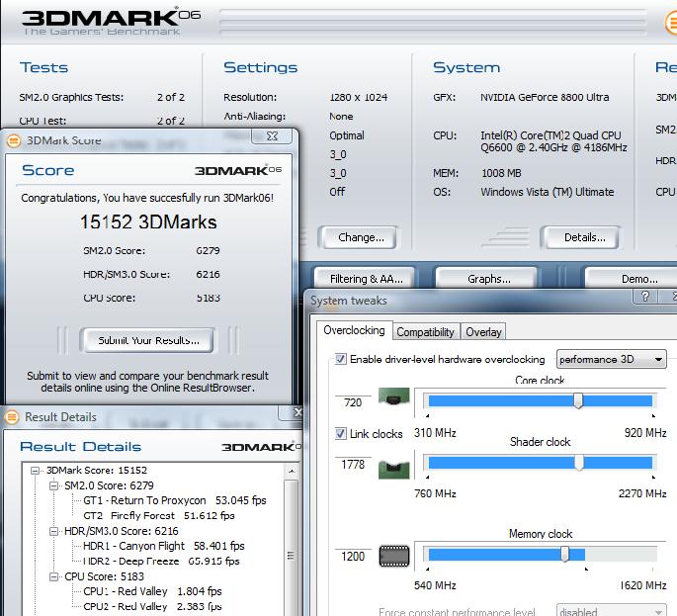Click the shader clock chip icon
This screenshot has height=616, width=677.
pyautogui.click(x=393, y=469)
